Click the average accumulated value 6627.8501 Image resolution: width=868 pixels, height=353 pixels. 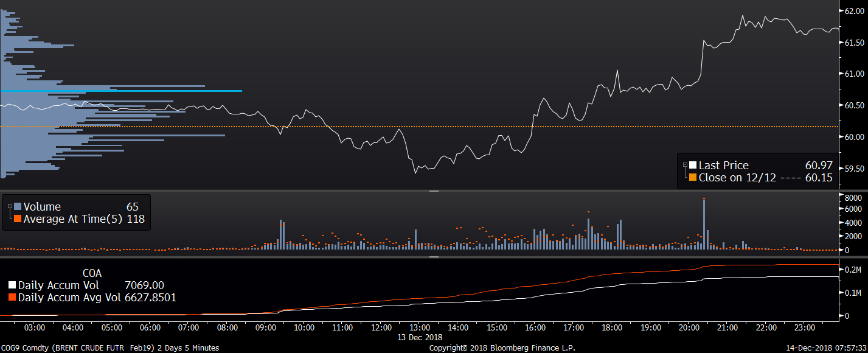point(150,298)
